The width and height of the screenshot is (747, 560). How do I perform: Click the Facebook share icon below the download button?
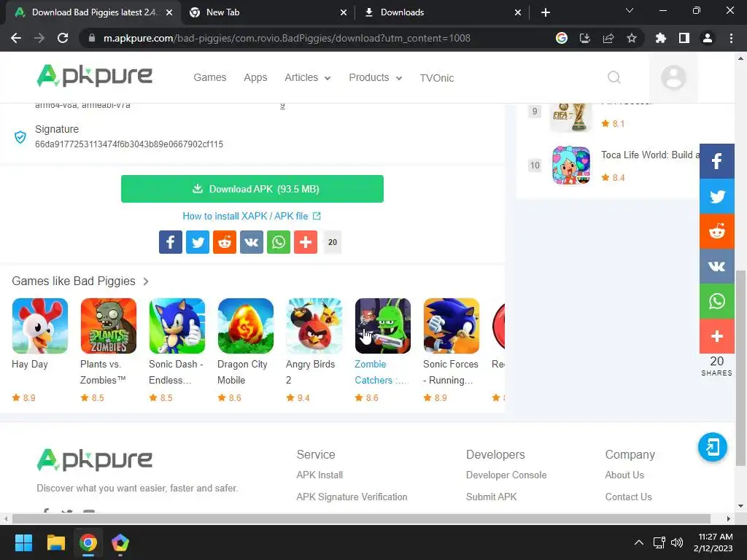171,242
